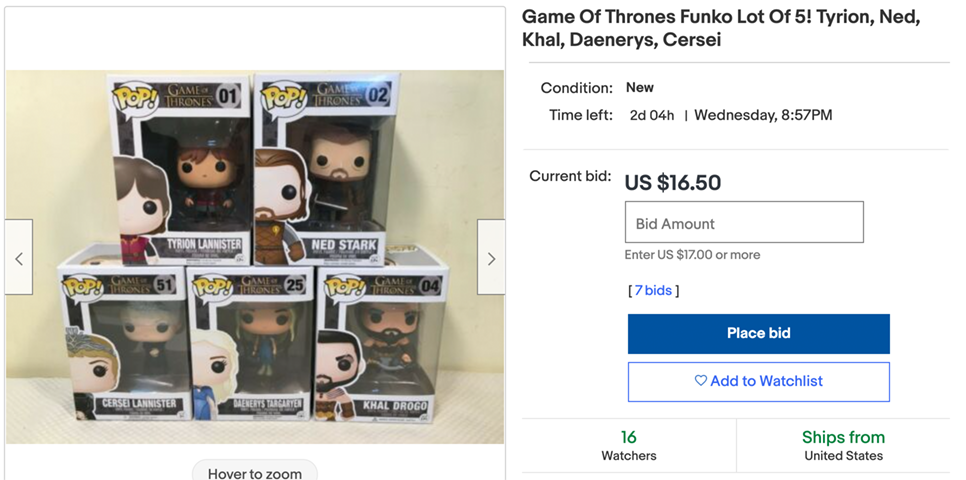Image resolution: width=966 pixels, height=480 pixels.
Task: Click the 16 Watchers count
Action: [x=629, y=445]
